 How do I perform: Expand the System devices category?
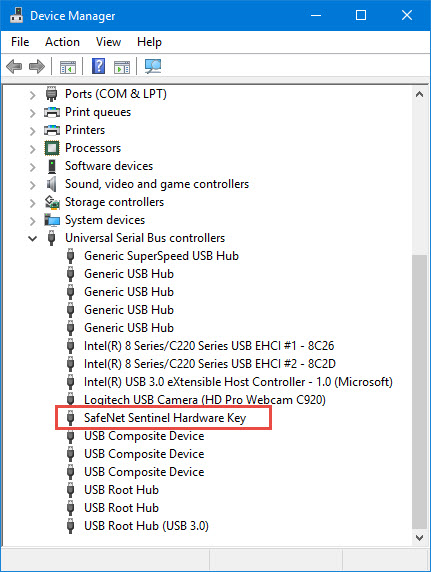32,221
